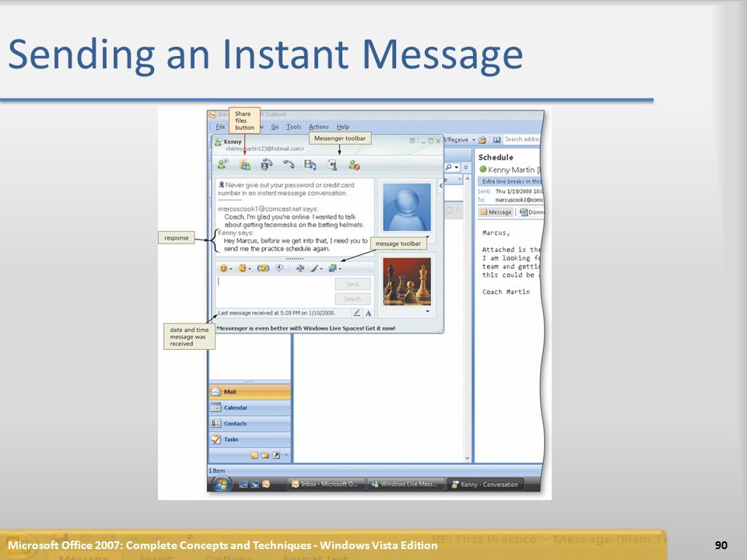The height and width of the screenshot is (560, 747).
Task: Open Calendar in navigation pane
Action: pyautogui.click(x=250, y=408)
